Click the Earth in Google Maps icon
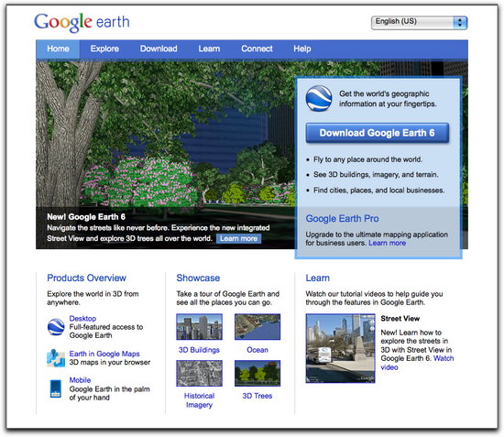Image resolution: width=504 pixels, height=437 pixels. (x=56, y=358)
